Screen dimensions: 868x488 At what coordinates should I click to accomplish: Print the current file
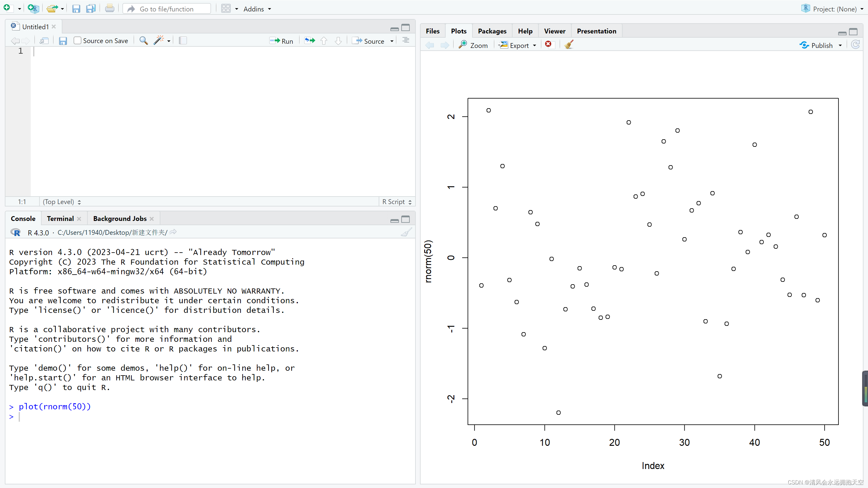pos(109,8)
